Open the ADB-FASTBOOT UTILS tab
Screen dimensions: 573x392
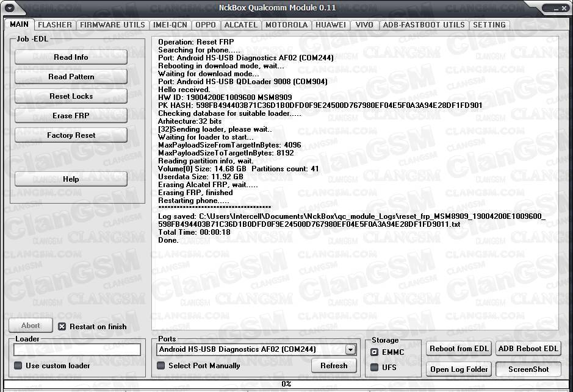[424, 25]
